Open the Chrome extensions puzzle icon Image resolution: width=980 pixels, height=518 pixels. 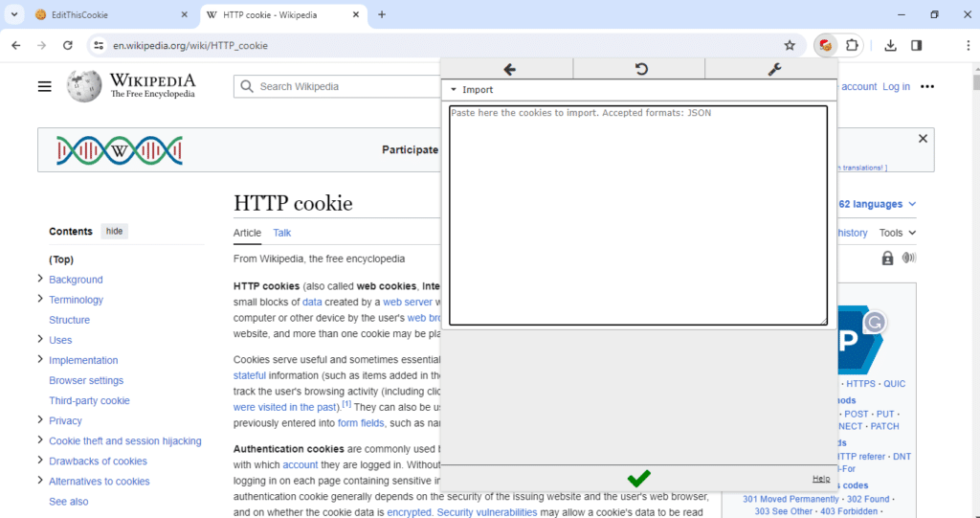click(x=852, y=45)
